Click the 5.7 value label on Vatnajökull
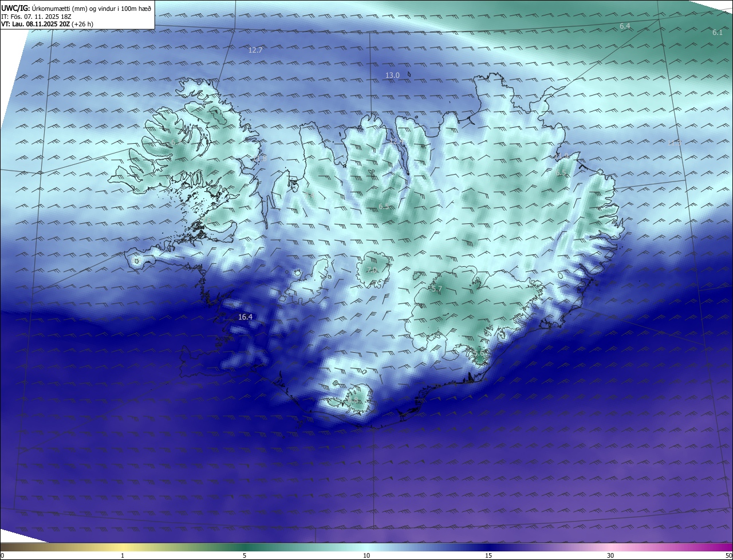Viewport: 733px width, 560px height. coord(436,290)
